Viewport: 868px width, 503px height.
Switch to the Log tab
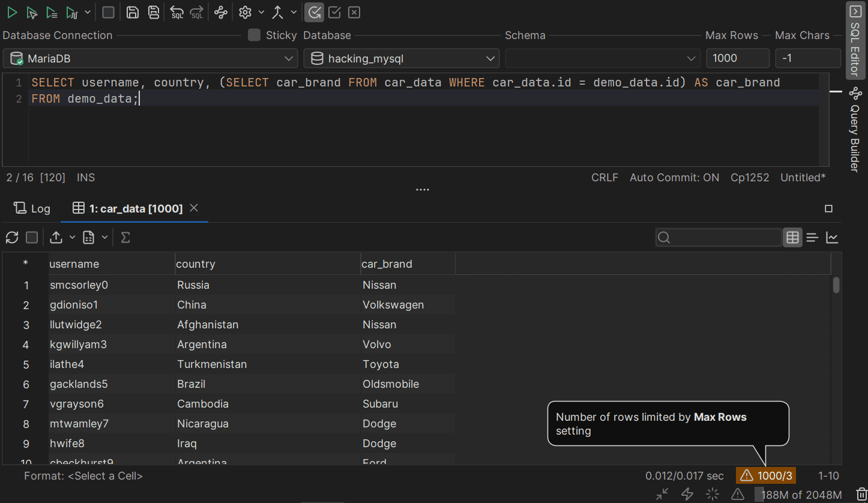32,208
